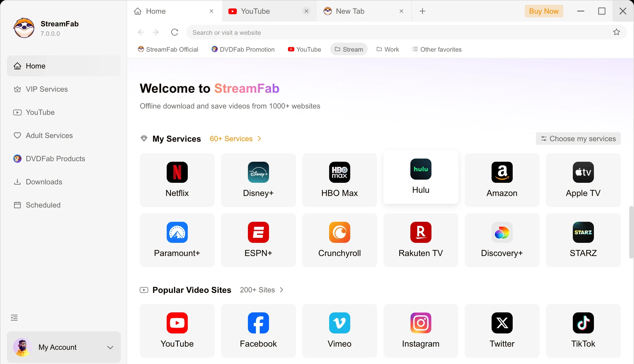The width and height of the screenshot is (634, 364).
Task: Expand the My Account dropdown
Action: (110, 347)
